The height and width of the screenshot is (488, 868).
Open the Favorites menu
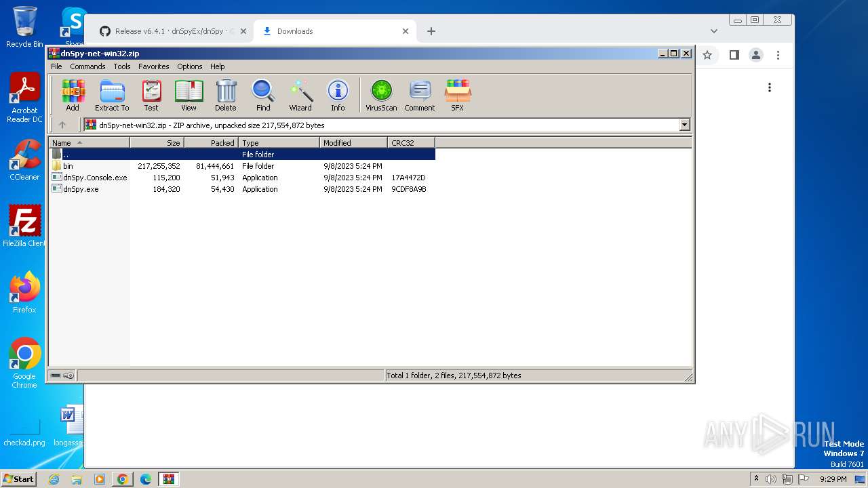pyautogui.click(x=154, y=66)
